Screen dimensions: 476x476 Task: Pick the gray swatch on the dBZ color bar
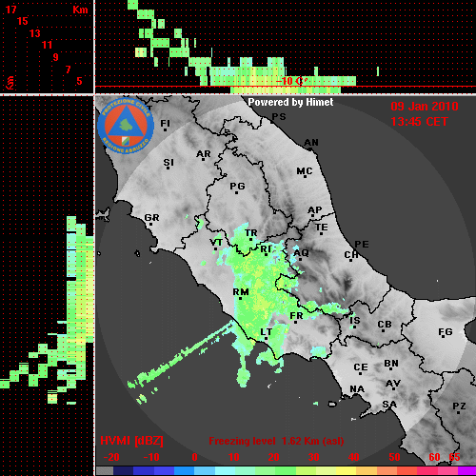(105, 470)
